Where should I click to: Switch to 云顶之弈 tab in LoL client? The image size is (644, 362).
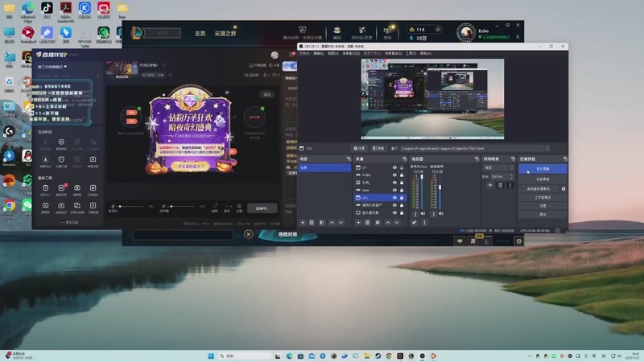click(225, 33)
